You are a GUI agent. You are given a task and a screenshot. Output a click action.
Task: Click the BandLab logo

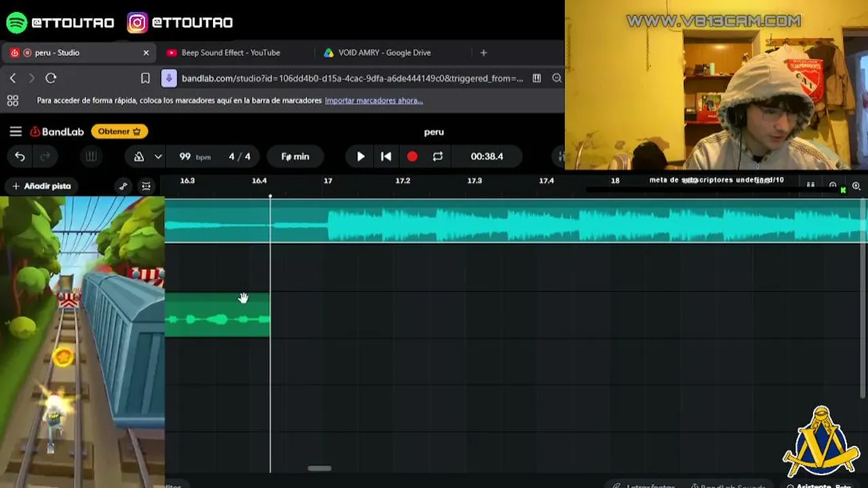point(57,131)
